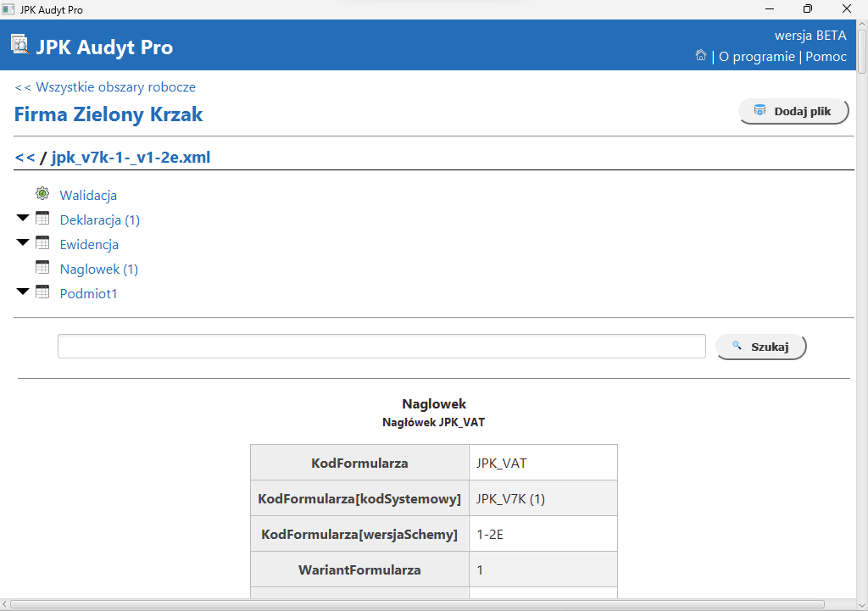Click the Podmiot1 table icon

42,292
